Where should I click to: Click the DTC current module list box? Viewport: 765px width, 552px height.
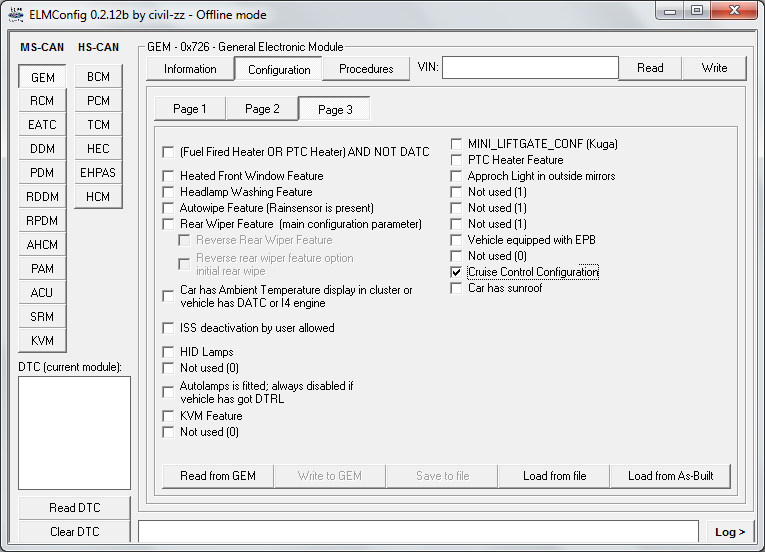74,432
